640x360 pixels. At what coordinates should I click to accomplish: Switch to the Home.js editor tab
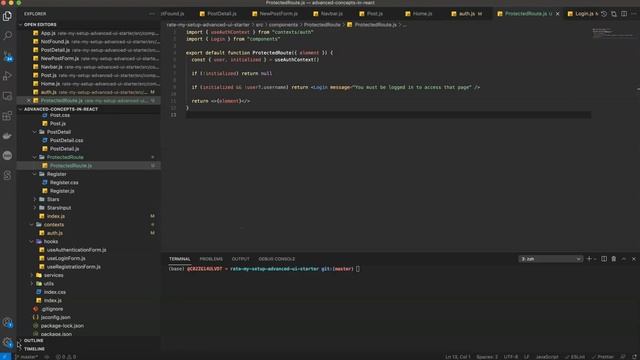click(422, 14)
